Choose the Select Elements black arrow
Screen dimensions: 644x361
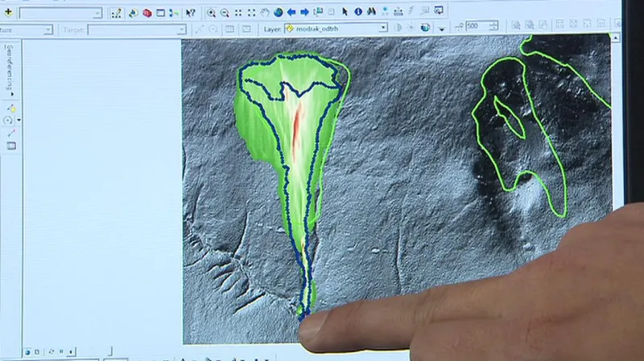[345, 13]
